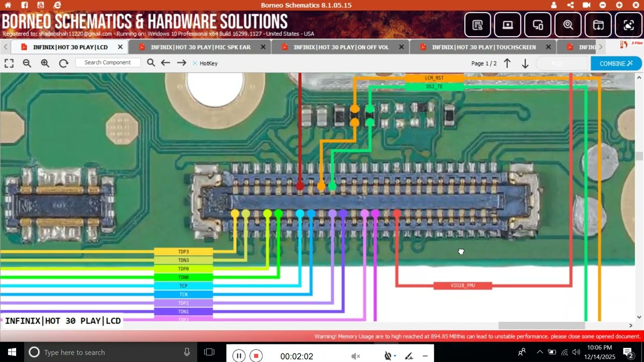This screenshot has width=644, height=362.
Task: Open the Facebook icon in title bar
Action: (24, 5)
